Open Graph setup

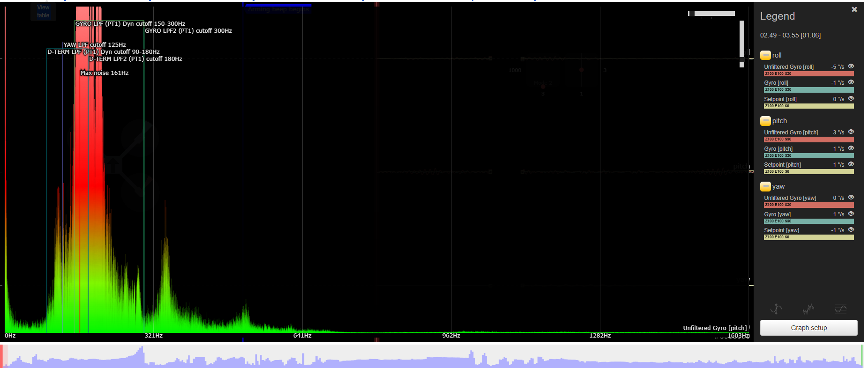pos(808,328)
